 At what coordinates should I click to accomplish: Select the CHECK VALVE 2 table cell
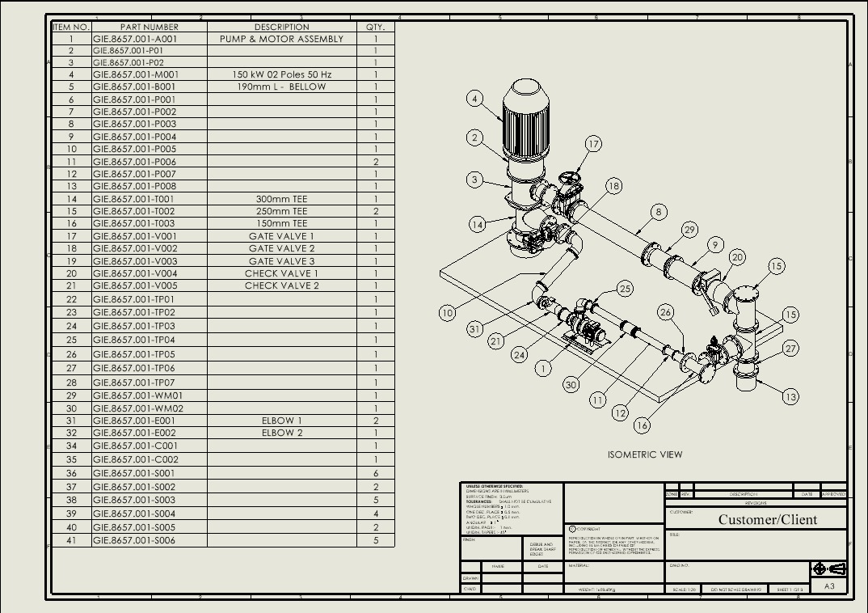pos(281,285)
